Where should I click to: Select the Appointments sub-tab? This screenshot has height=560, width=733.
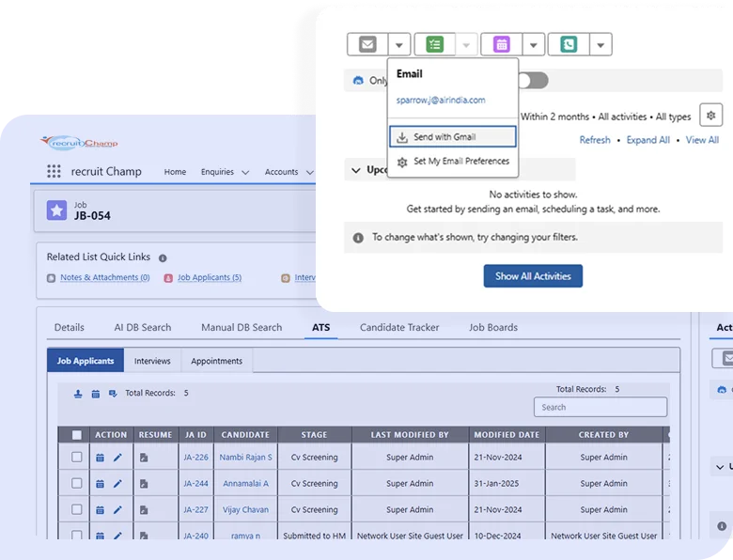(216, 361)
